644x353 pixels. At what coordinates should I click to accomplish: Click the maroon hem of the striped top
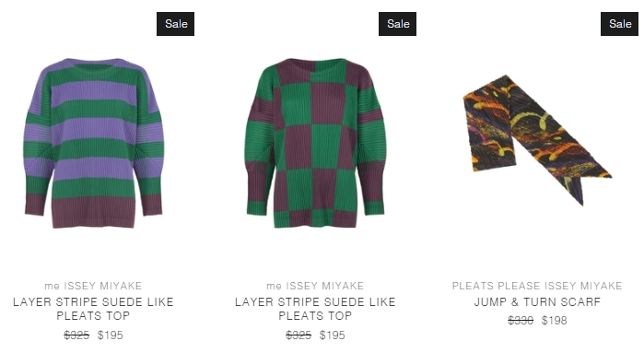click(94, 212)
